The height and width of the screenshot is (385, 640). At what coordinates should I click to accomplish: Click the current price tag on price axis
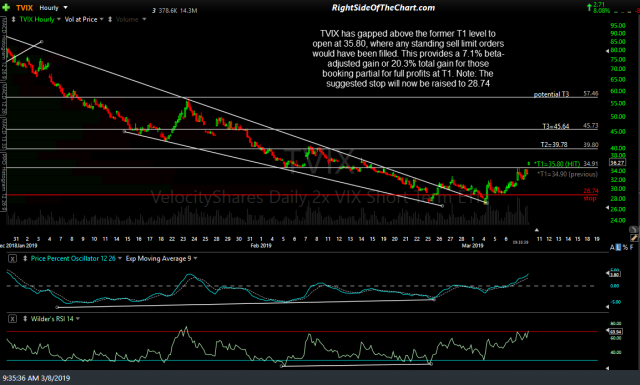[617, 162]
